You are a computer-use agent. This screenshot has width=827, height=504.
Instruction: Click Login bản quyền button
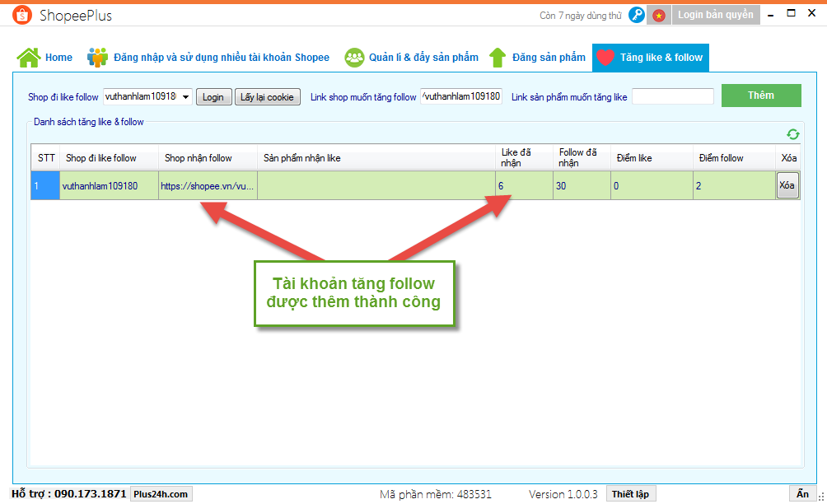(716, 15)
